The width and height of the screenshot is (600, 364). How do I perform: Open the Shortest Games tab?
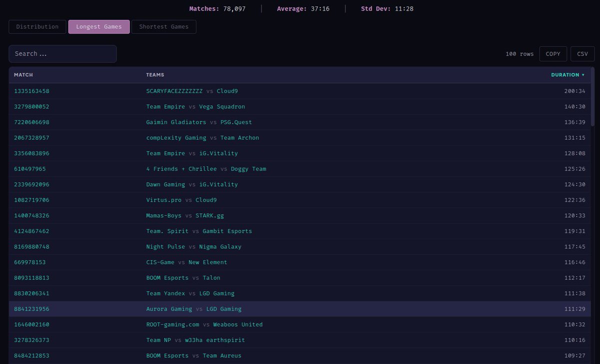tap(164, 26)
